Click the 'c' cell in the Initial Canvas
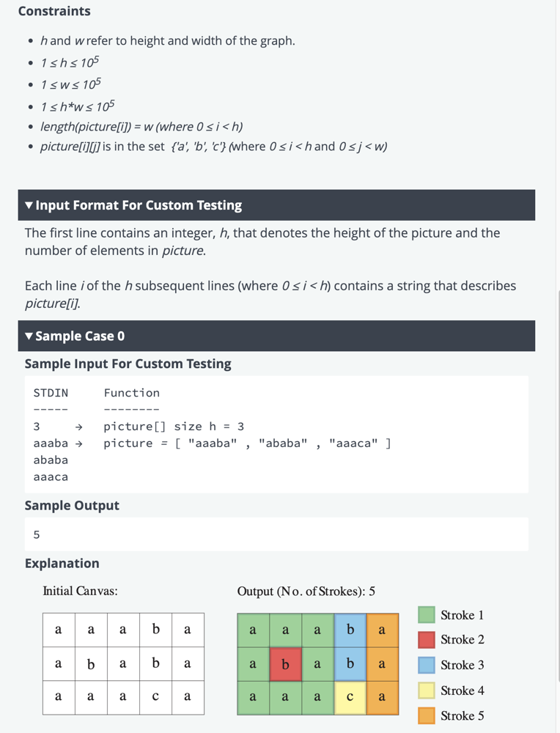 tap(155, 698)
